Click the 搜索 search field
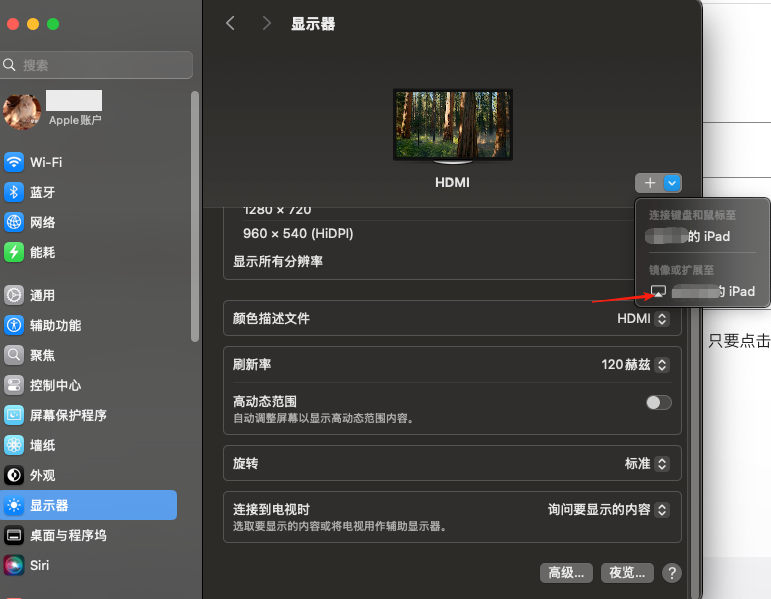This screenshot has height=599, width=771. pos(97,65)
